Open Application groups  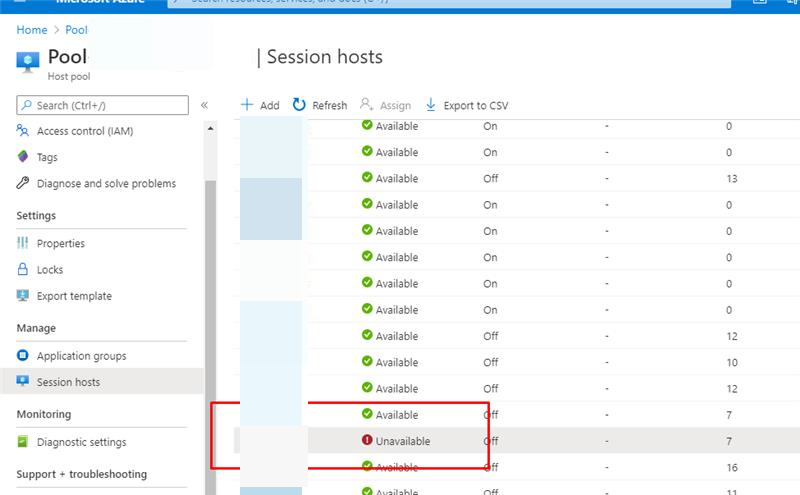pos(81,356)
